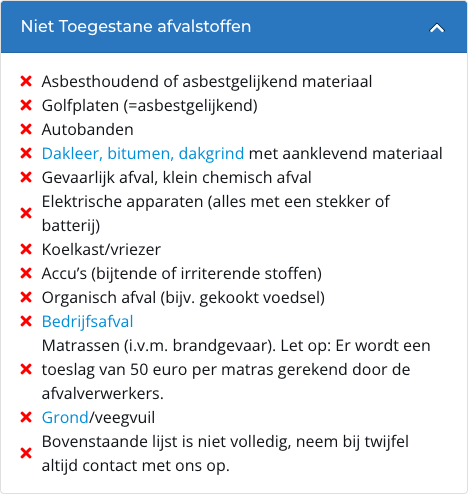
Task: Click red X icon beside Koelkast/vriezer
Action: pyautogui.click(x=26, y=249)
